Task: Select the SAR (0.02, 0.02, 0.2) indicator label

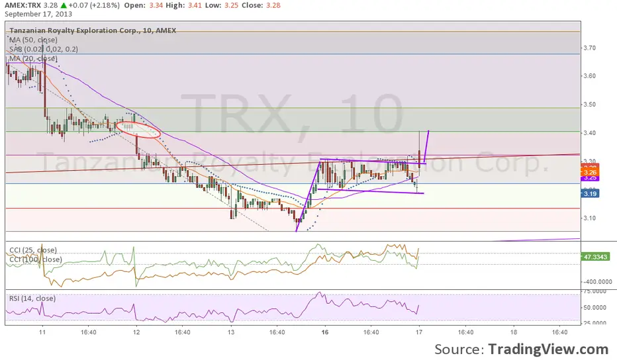Action: click(x=44, y=49)
